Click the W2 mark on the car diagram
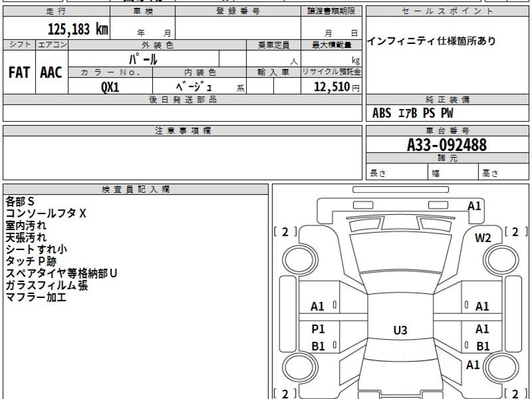 coord(483,238)
